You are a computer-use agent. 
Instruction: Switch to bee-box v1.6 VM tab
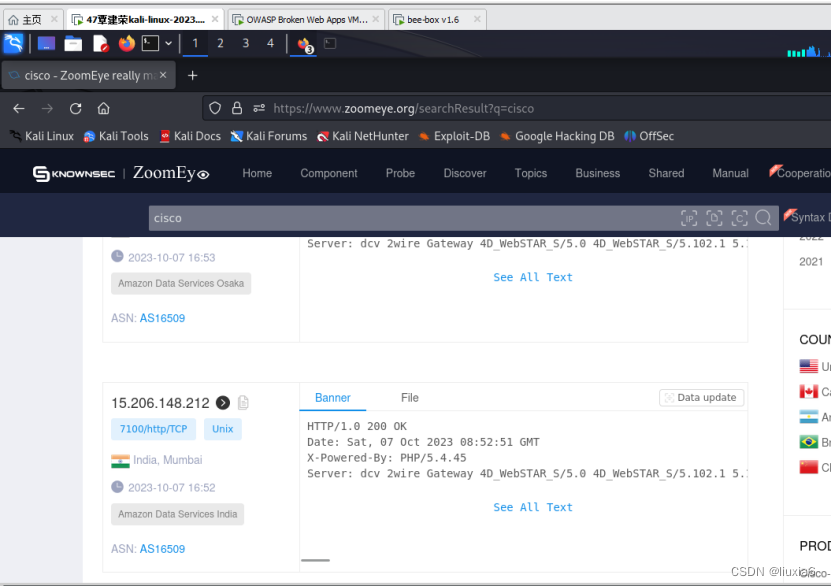[437, 20]
